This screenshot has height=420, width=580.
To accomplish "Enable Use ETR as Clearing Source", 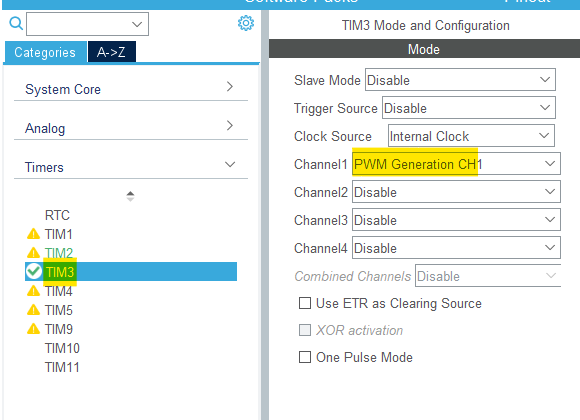I will point(305,303).
